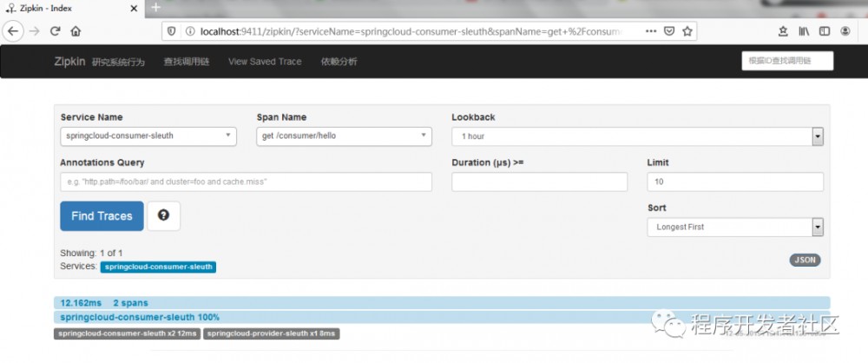Click the springcloud-provider-sleuth x1 8ms tag
Screen dimensions: 868x363
(x=271, y=333)
